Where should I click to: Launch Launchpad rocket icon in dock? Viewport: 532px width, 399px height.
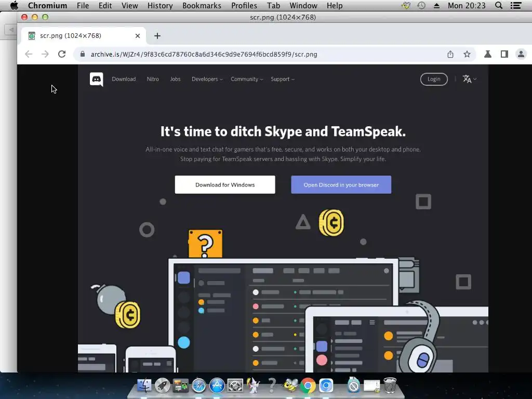pyautogui.click(x=162, y=386)
